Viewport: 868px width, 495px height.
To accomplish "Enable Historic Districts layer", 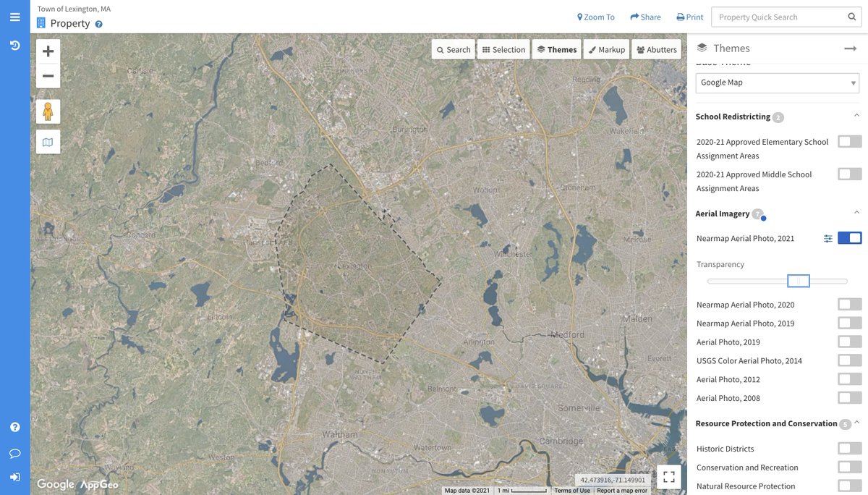I will 850,449.
